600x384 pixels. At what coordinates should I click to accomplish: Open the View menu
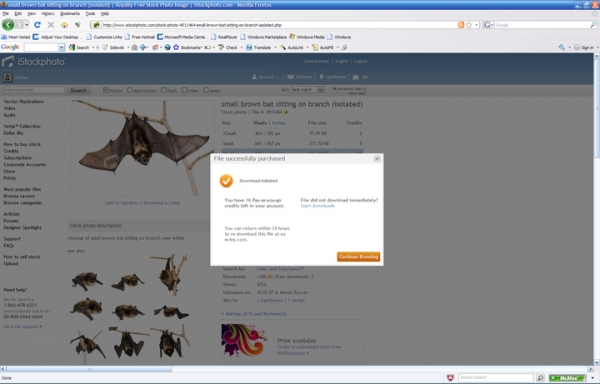pos(31,14)
